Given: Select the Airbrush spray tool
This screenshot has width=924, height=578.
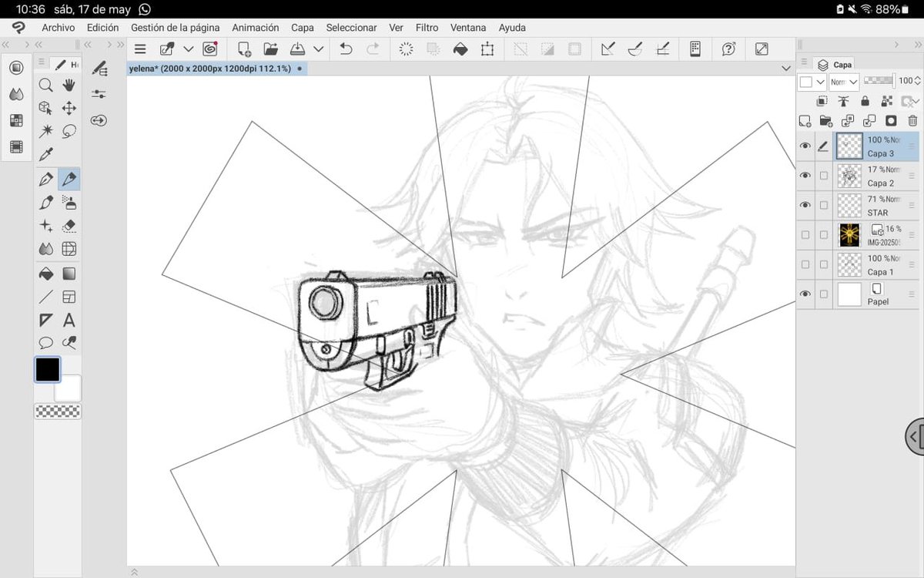Looking at the screenshot, I should click(x=69, y=203).
